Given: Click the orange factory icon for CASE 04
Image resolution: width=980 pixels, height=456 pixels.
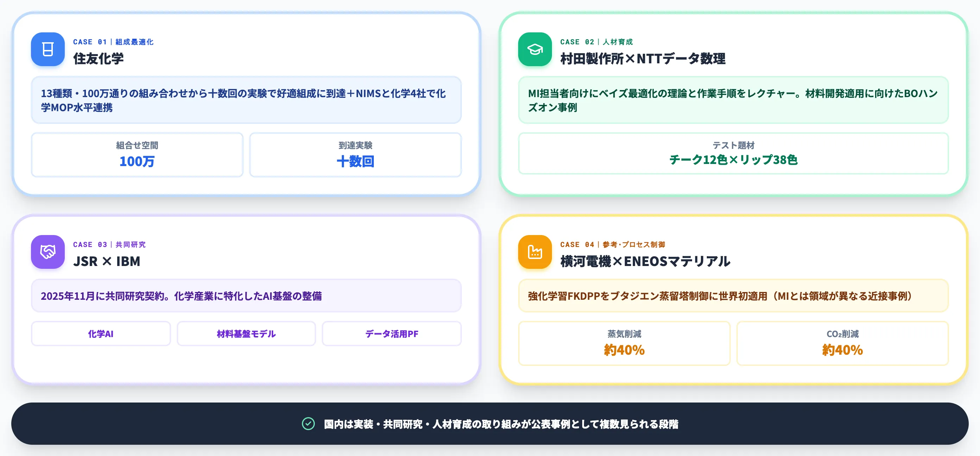Looking at the screenshot, I should (x=534, y=252).
